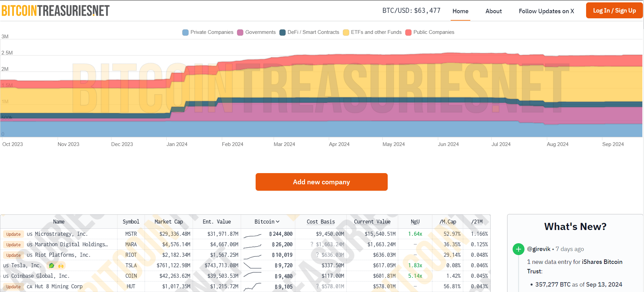The width and height of the screenshot is (644, 292).
Task: Sort table by Ent. Value column
Action: click(217, 222)
